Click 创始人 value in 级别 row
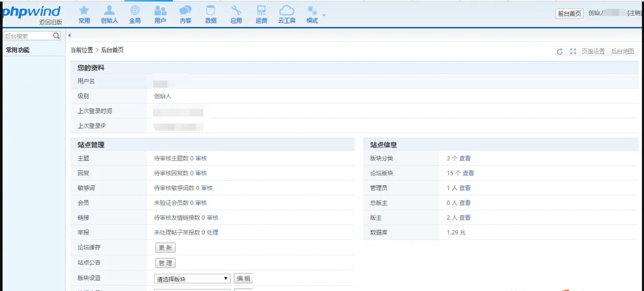Image resolution: width=644 pixels, height=291 pixels. (x=162, y=96)
